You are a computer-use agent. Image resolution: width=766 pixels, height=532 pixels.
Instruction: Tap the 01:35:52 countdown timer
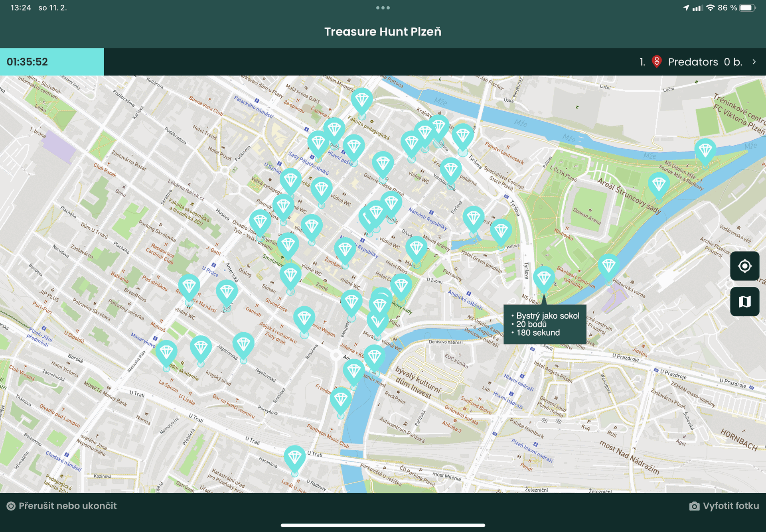click(x=27, y=62)
